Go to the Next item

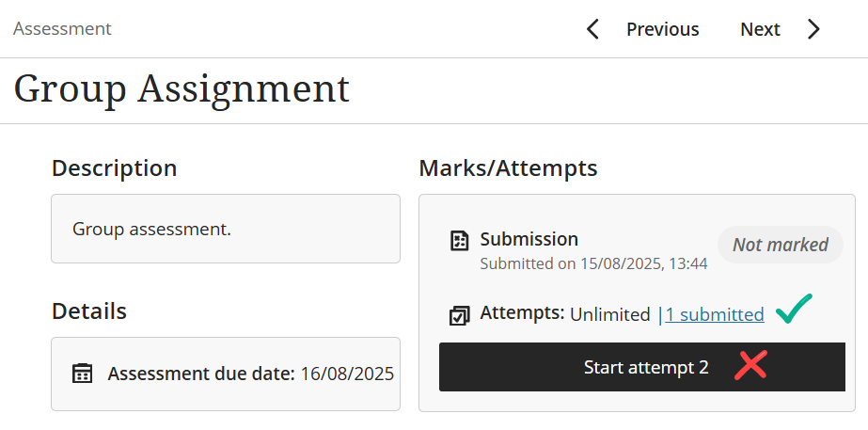[760, 29]
